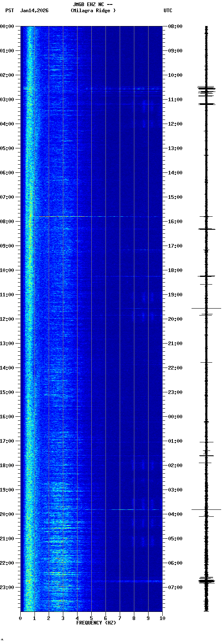Click the 20:00 PST time label

click(x=7, y=514)
